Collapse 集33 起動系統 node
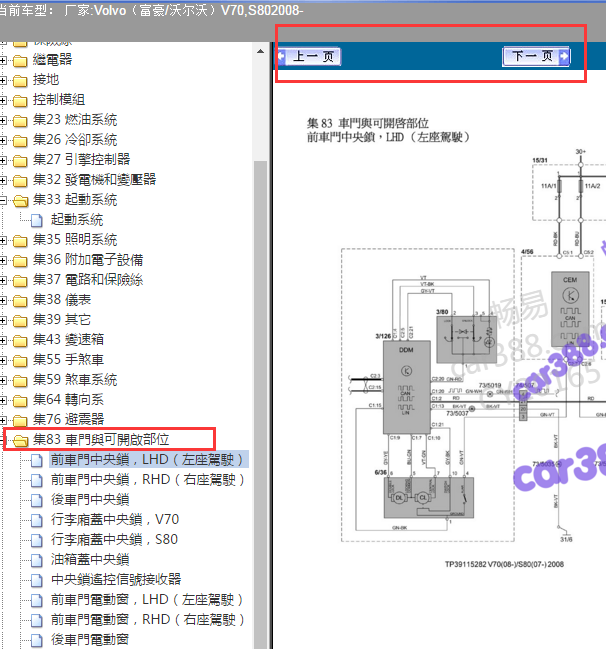The height and width of the screenshot is (649, 606). pos(2,200)
